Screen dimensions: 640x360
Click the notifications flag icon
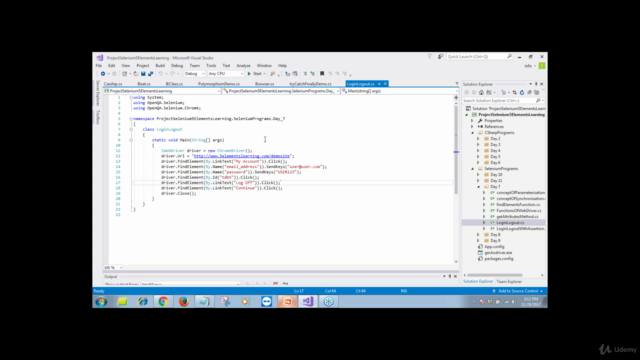coord(430,57)
